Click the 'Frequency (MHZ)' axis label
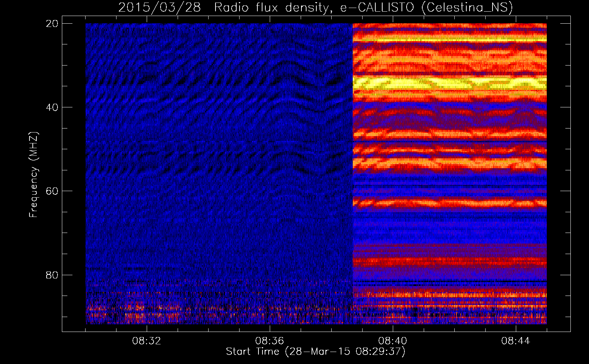The image size is (589, 364). point(33,175)
